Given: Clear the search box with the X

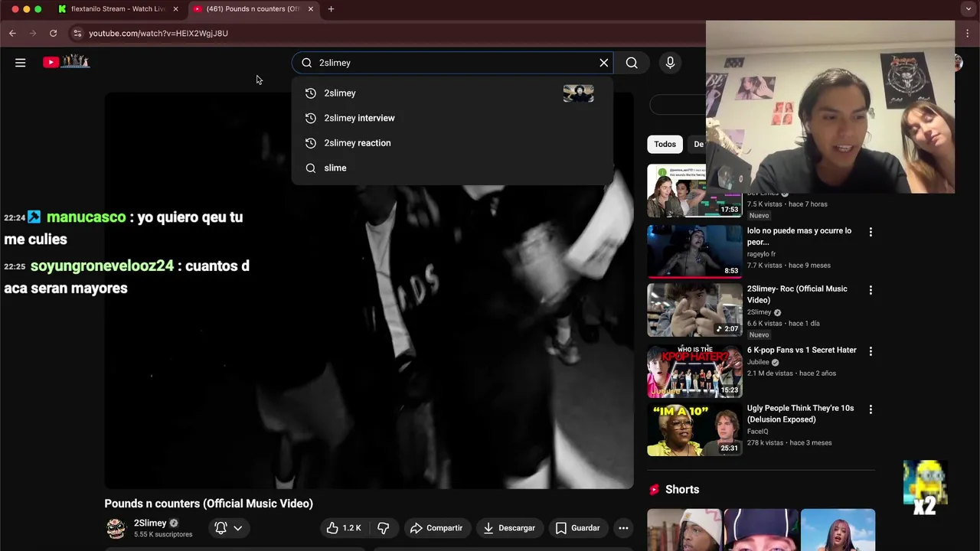Looking at the screenshot, I should pos(604,63).
